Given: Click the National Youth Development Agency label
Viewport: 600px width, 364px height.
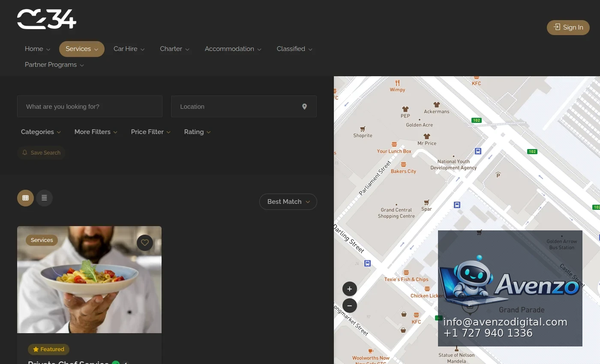Looking at the screenshot, I should click(453, 165).
